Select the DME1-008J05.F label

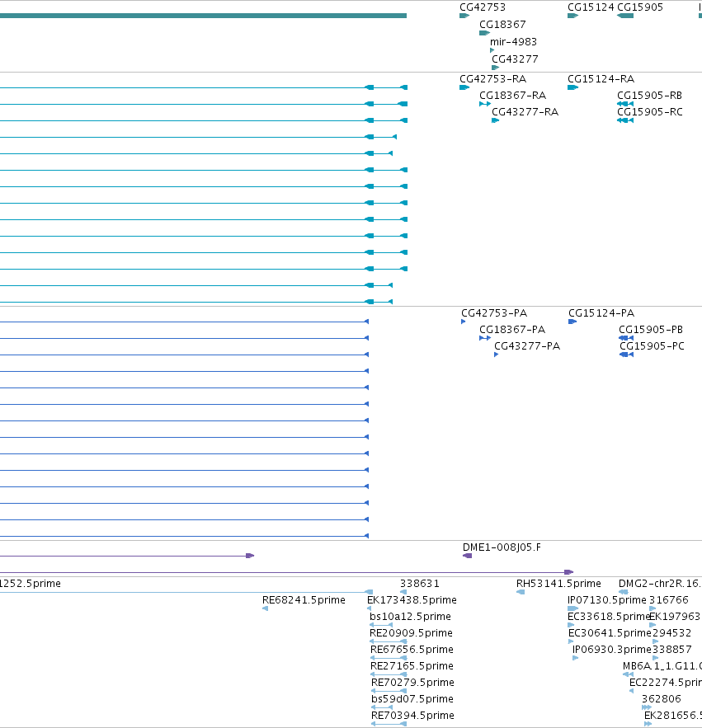point(502,547)
